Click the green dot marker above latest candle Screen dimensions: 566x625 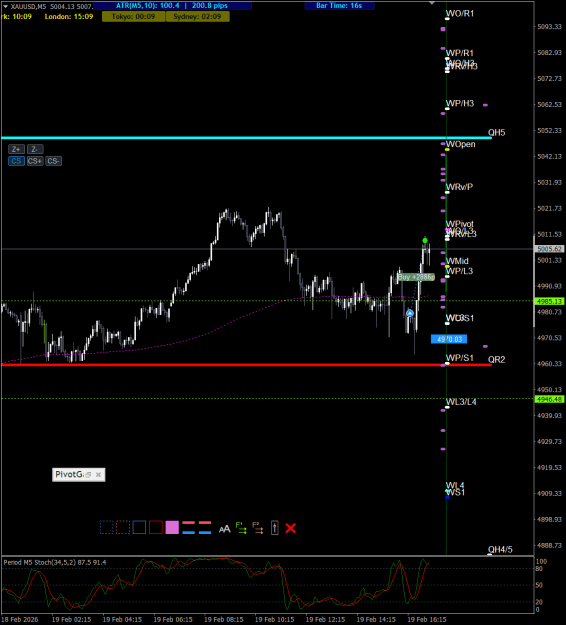click(x=425, y=240)
